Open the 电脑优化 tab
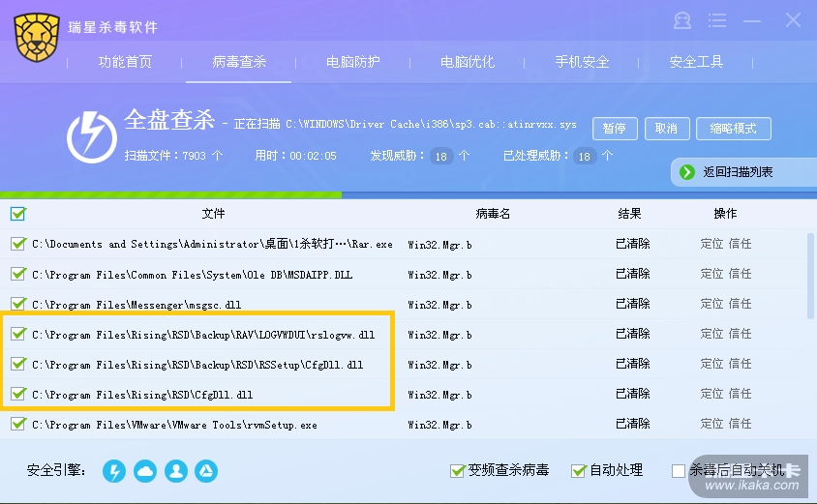 pos(468,62)
